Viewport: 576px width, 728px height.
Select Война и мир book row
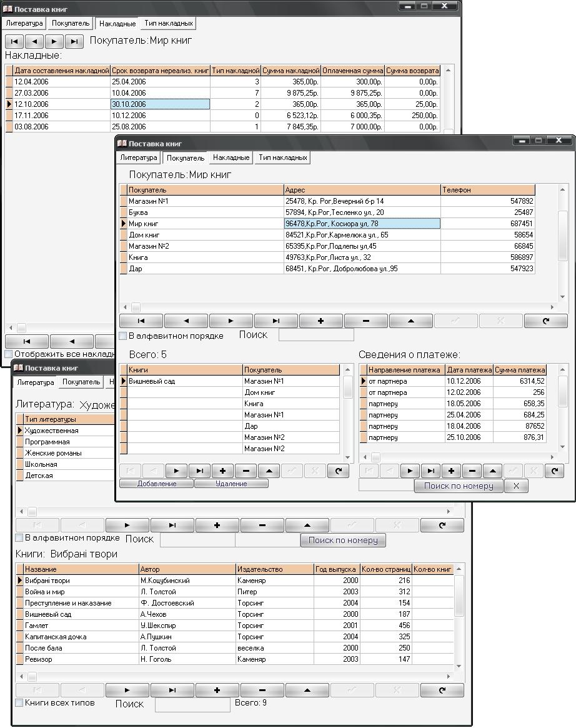[234, 592]
